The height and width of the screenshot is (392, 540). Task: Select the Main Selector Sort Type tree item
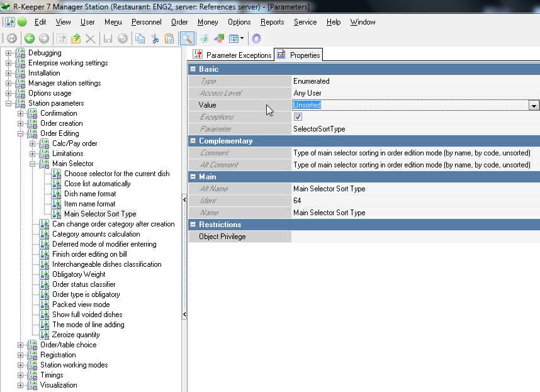100,214
